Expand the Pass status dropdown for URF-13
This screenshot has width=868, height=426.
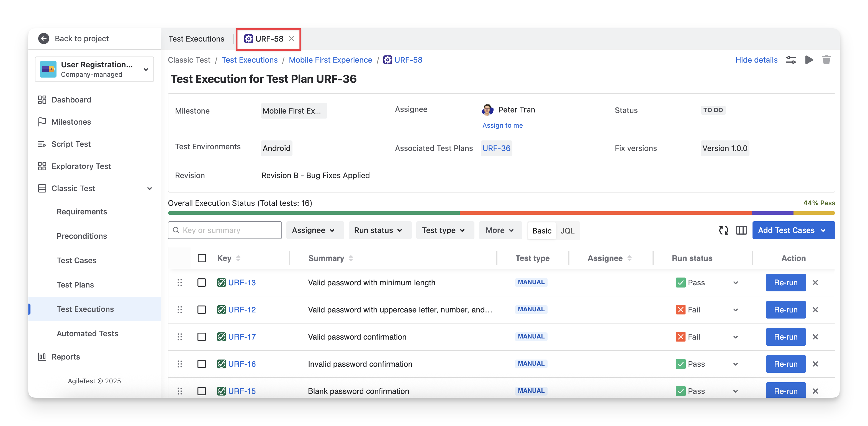(736, 283)
